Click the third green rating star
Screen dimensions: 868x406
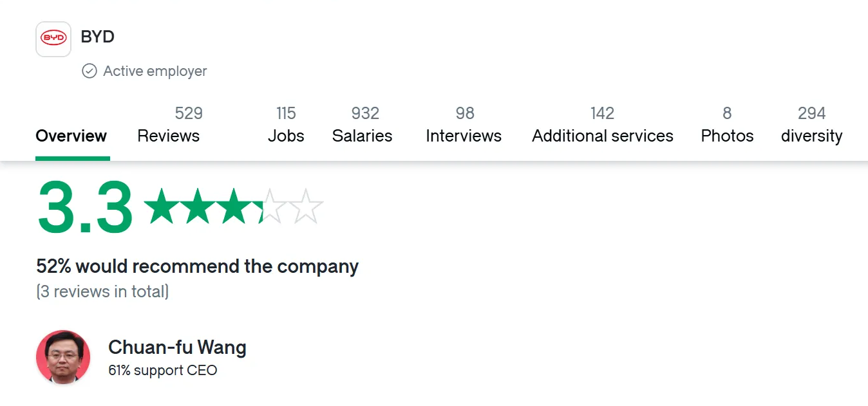233,206
